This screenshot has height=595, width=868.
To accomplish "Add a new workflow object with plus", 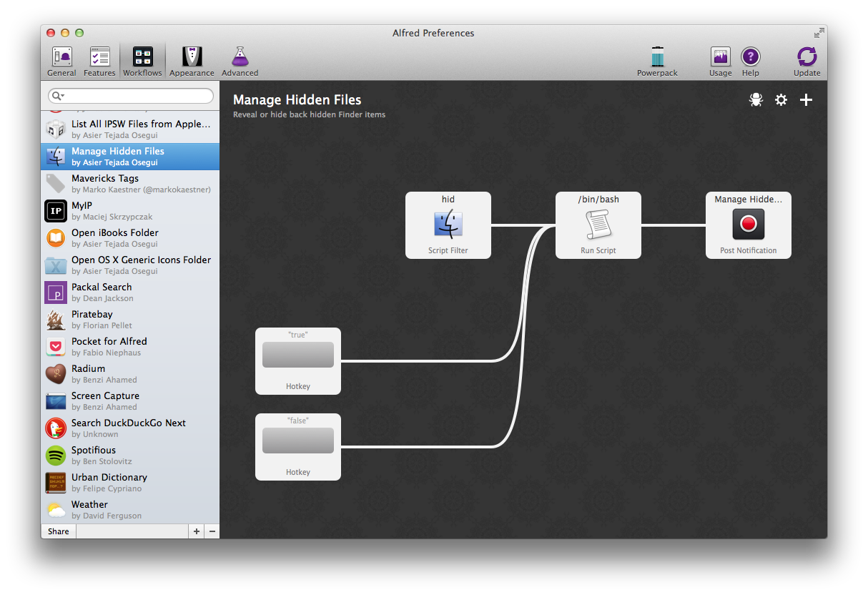I will pyautogui.click(x=806, y=100).
